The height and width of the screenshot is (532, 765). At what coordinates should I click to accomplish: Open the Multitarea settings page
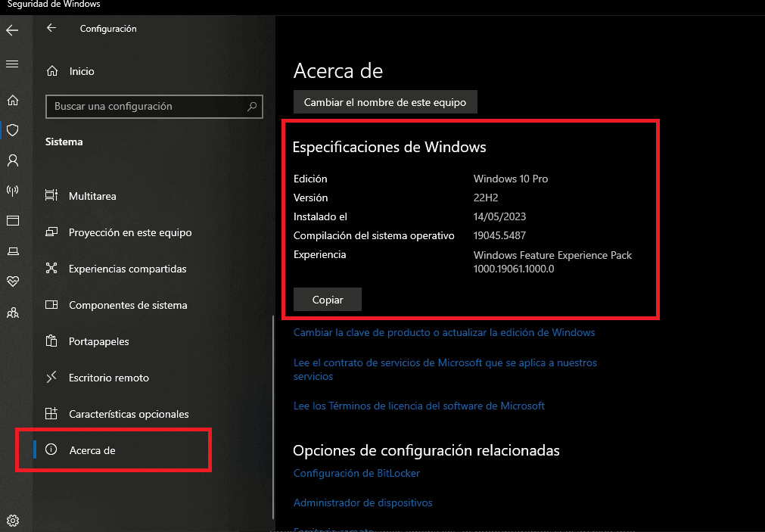pos(92,196)
